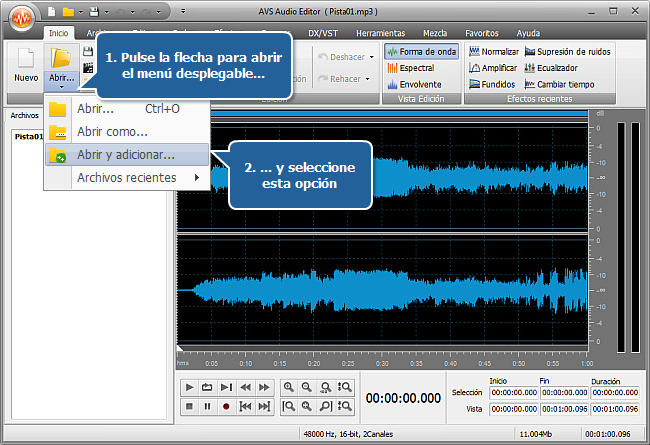This screenshot has height=445, width=650.
Task: Open the dropdown arrow beside the quick access save icon
Action: pyautogui.click(x=107, y=12)
